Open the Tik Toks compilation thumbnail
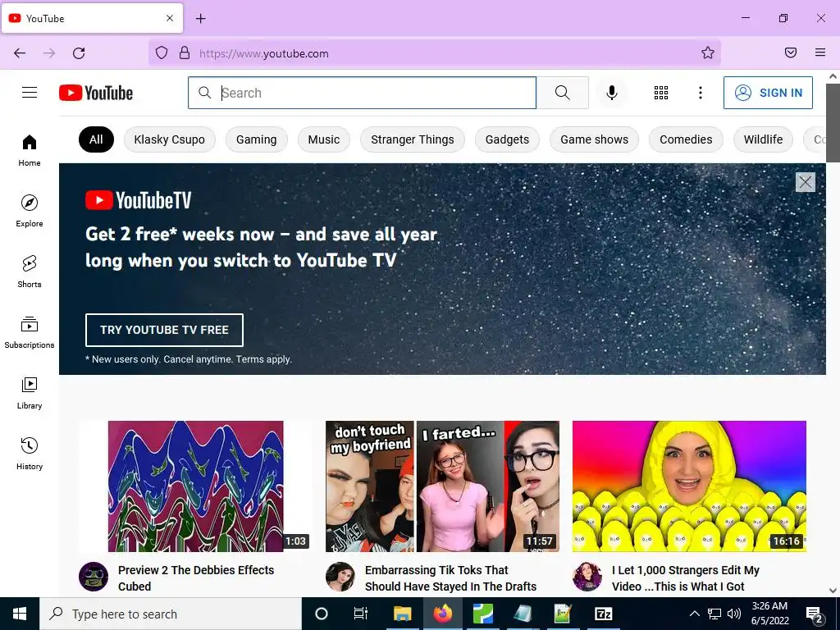This screenshot has height=630, width=840. (442, 486)
